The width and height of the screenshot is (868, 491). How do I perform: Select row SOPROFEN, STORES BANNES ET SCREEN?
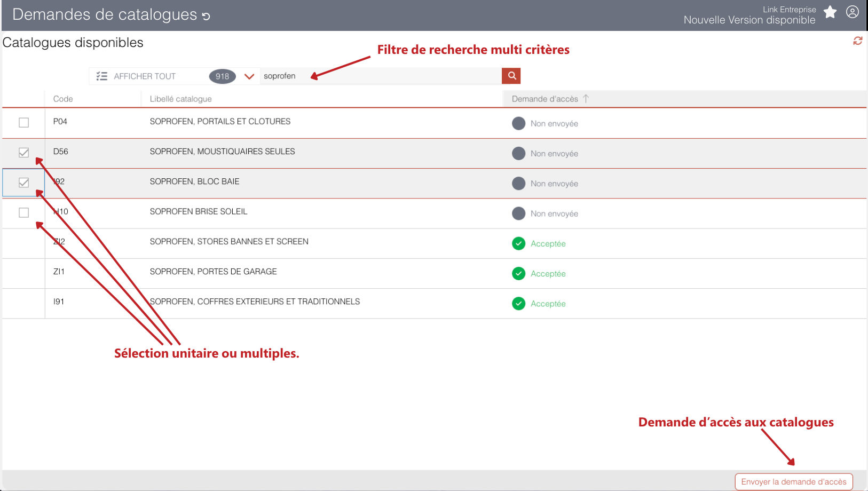(434, 243)
